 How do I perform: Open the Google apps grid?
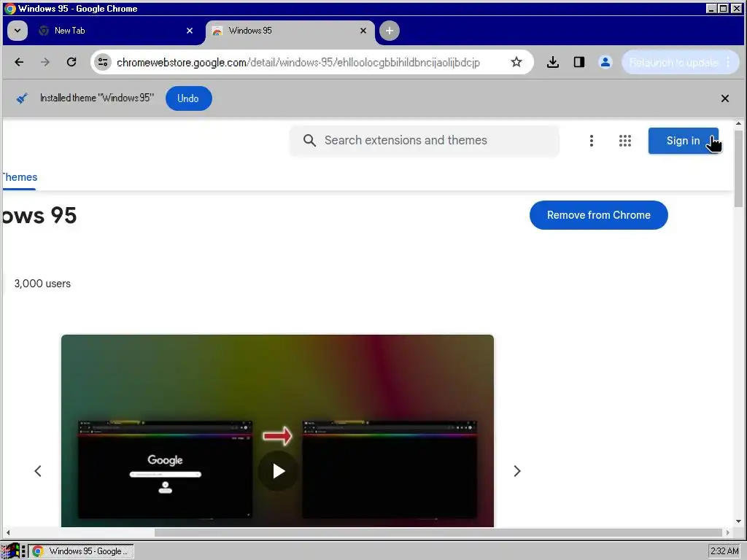624,141
